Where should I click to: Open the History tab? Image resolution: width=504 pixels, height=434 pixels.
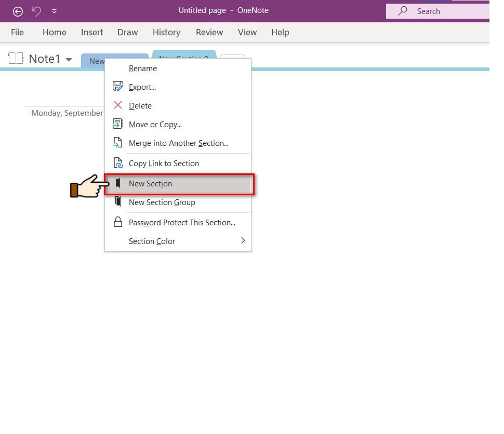click(166, 32)
